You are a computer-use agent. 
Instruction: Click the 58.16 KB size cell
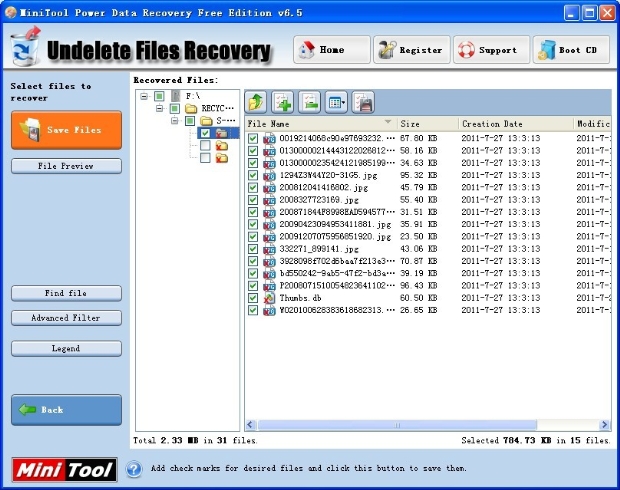(418, 151)
